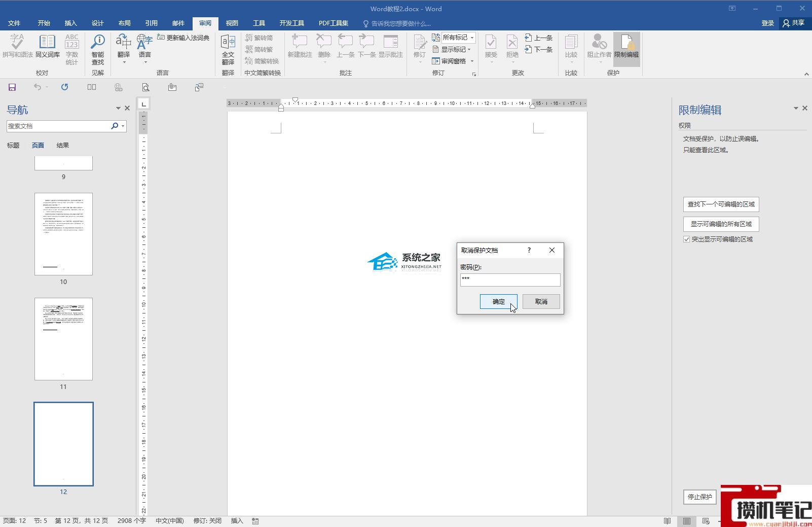
Task: Click the Print Preview magnifier icon
Action: tap(145, 87)
